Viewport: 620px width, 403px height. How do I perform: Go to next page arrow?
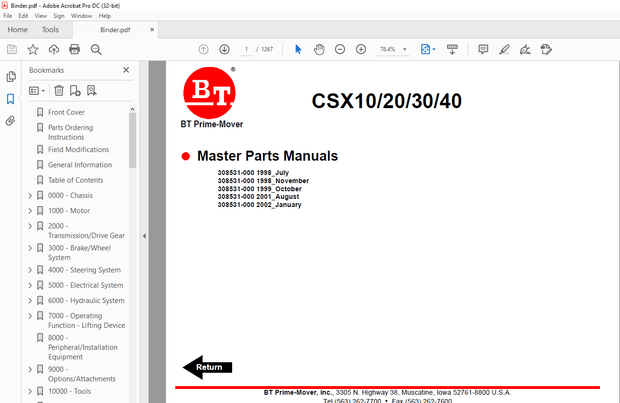pos(224,49)
